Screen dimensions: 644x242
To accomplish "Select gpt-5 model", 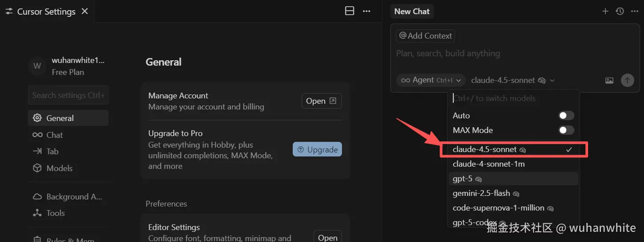I will coord(513,179).
